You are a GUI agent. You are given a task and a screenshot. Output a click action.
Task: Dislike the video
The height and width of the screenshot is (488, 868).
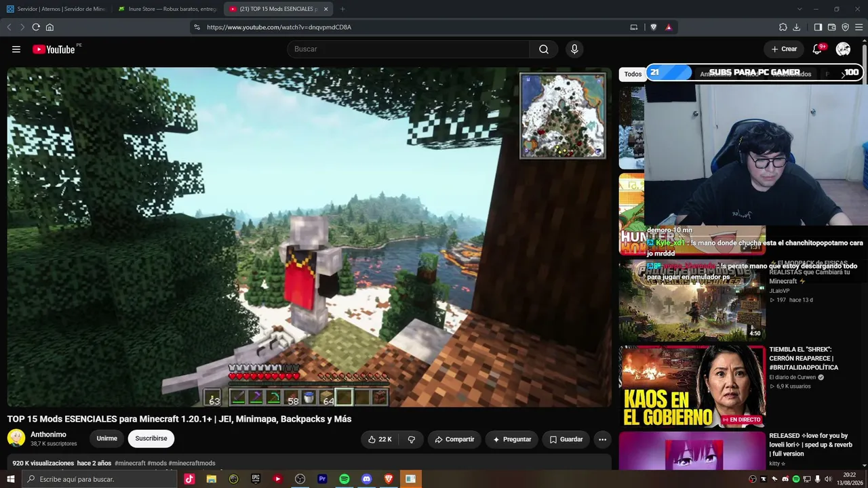click(x=412, y=439)
